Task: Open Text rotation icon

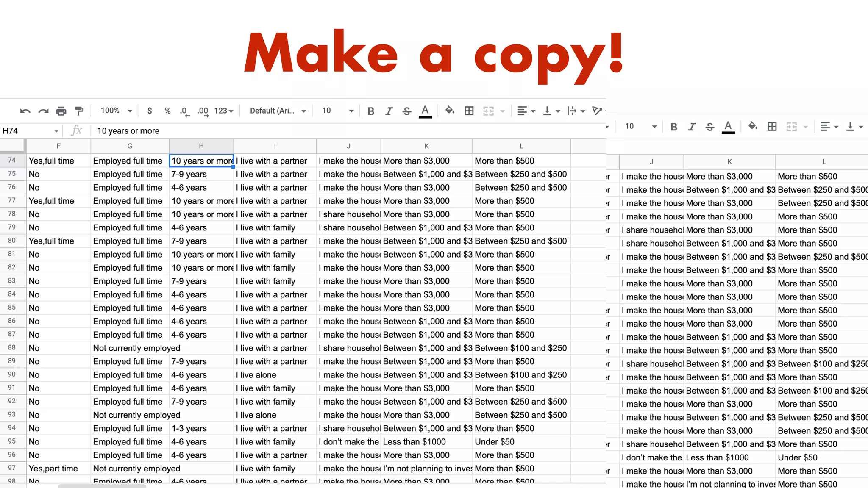Action: pyautogui.click(x=597, y=111)
